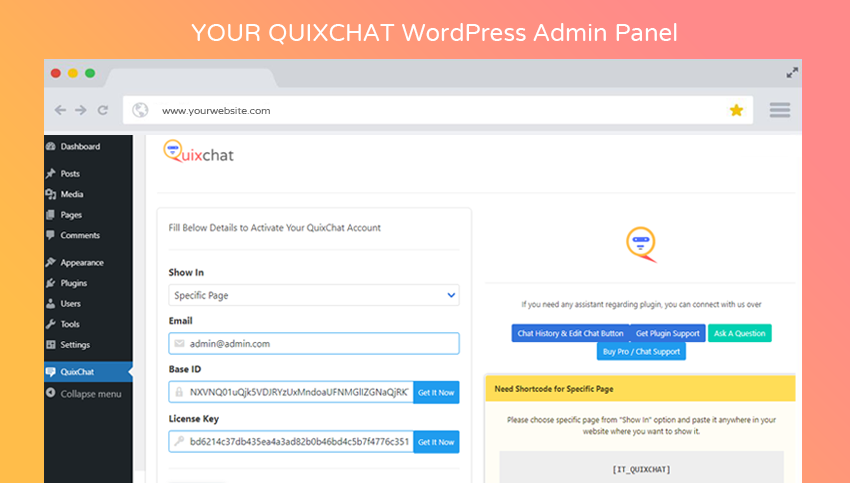Viewport: 850px width, 483px height.
Task: Click the Collapse menu arrow icon
Action: pos(50,393)
